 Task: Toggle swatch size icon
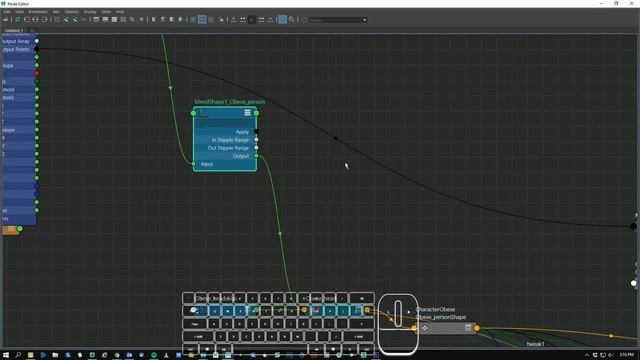(x=141, y=20)
